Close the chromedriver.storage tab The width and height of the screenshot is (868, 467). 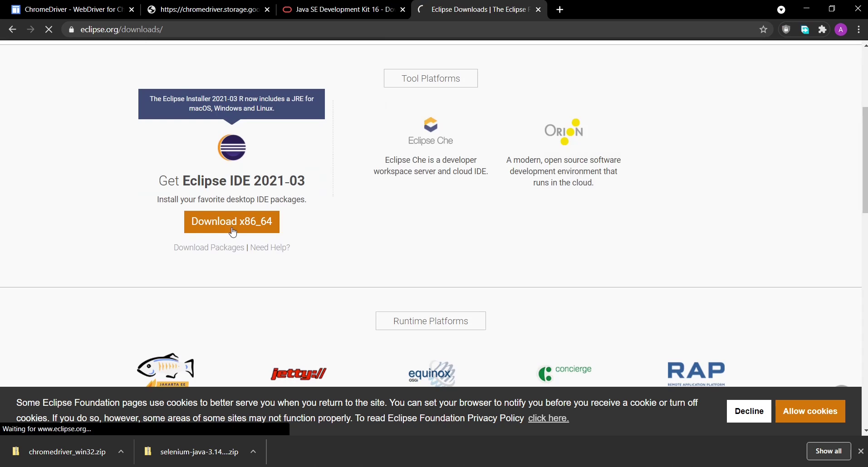tap(267, 10)
